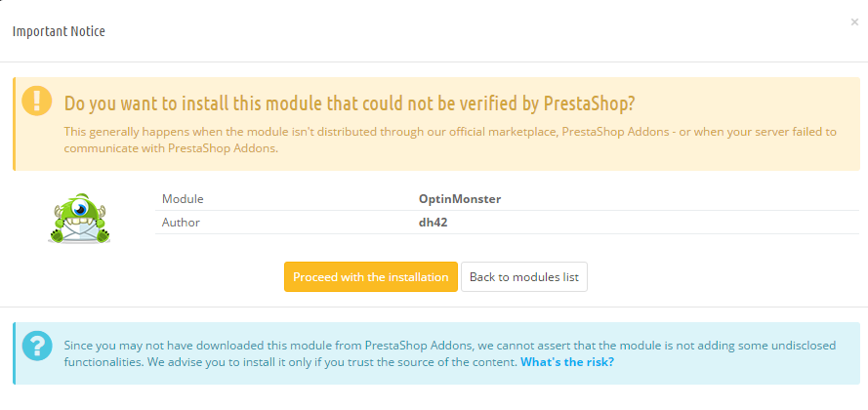The image size is (868, 410).
Task: Close the Important Notice dialog
Action: (x=854, y=22)
